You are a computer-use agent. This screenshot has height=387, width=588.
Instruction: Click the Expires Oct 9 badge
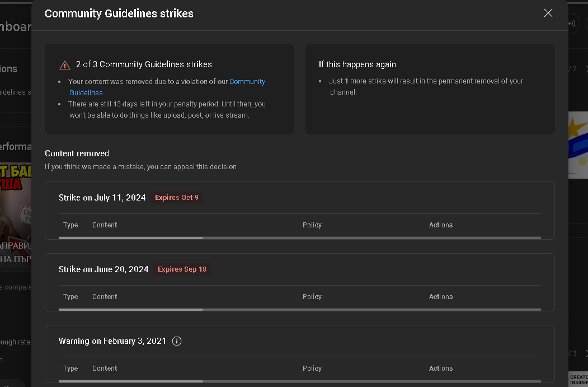[177, 198]
